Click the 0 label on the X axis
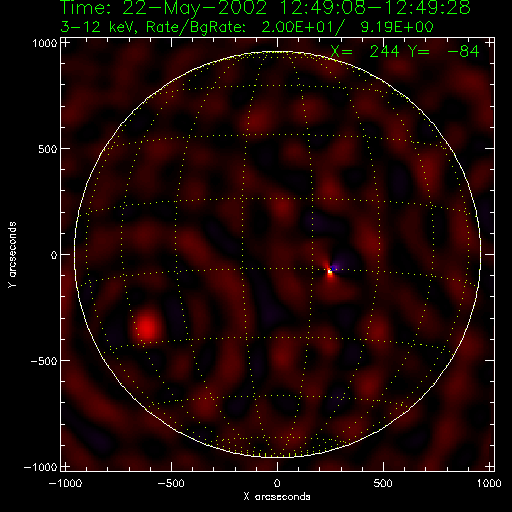Viewport: 512px width, 512px height. [x=277, y=483]
